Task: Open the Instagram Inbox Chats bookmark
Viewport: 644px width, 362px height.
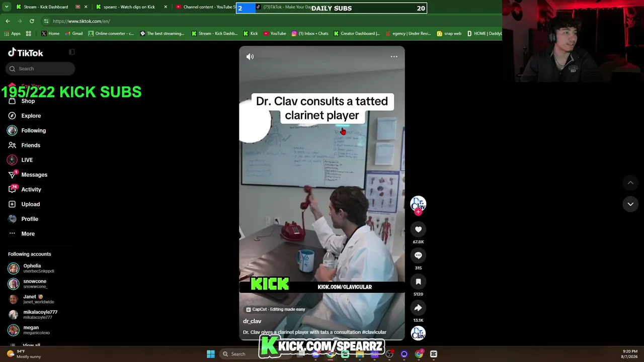Action: tap(310, 34)
